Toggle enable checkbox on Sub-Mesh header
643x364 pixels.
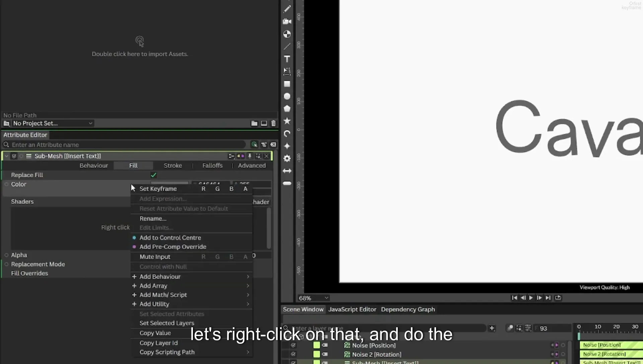pos(14,156)
